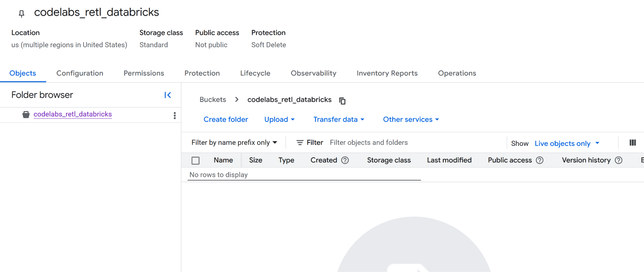Copy bucket name with the copy icon
The width and height of the screenshot is (644, 272).
pyautogui.click(x=342, y=101)
